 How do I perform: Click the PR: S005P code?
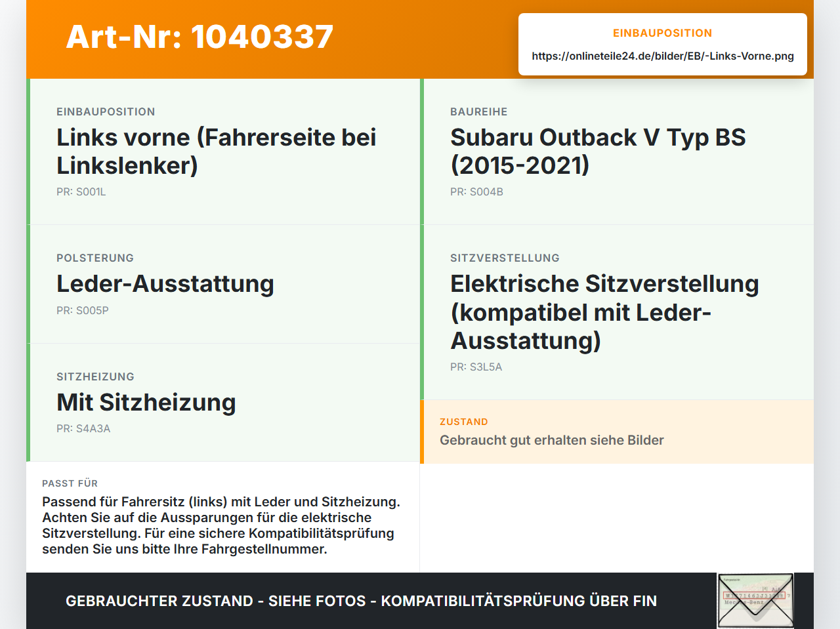(83, 311)
